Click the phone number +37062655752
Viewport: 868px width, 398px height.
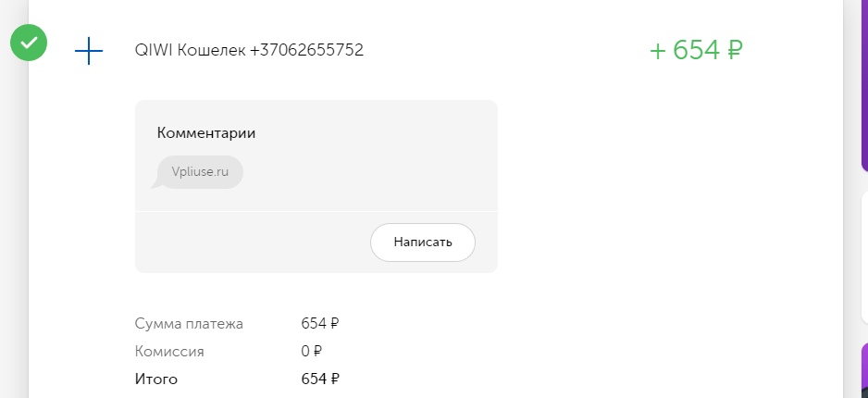coord(306,50)
